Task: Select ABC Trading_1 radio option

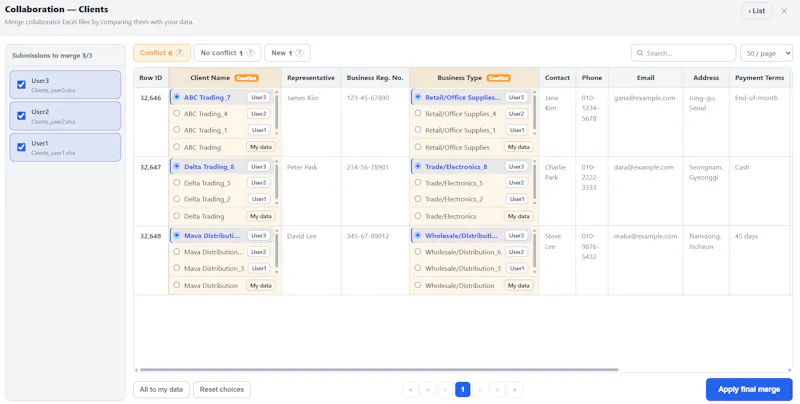Action: [x=177, y=130]
